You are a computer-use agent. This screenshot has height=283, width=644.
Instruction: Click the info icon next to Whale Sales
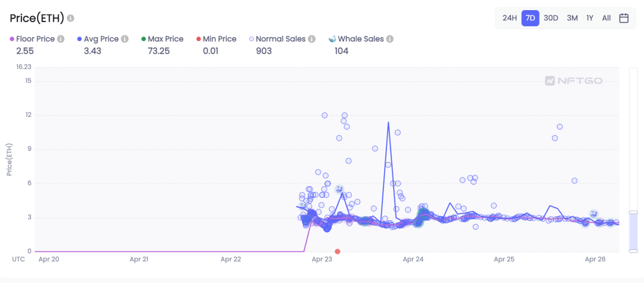coord(390,39)
